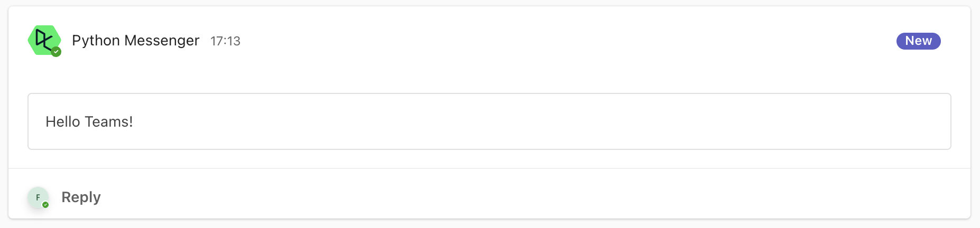Screen dimensions: 980x228
Task: Click the "F" user avatar beside Reply
Action: (38, 197)
